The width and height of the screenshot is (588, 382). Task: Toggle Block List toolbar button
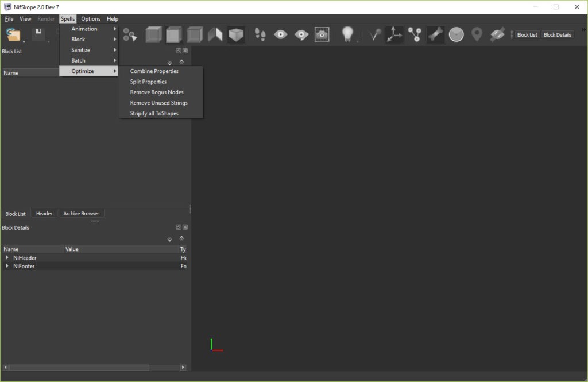[x=527, y=34]
